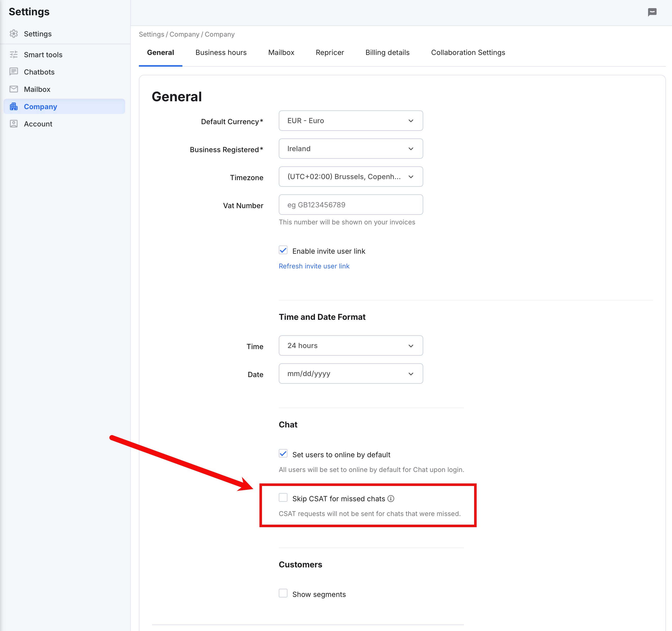This screenshot has width=672, height=631.
Task: Click Settings in the breadcrumb path
Action: 151,35
